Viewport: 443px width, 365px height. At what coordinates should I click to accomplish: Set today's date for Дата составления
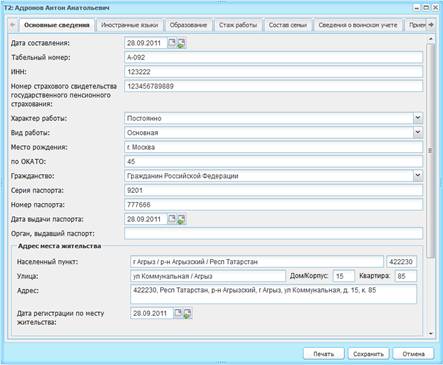(181, 43)
